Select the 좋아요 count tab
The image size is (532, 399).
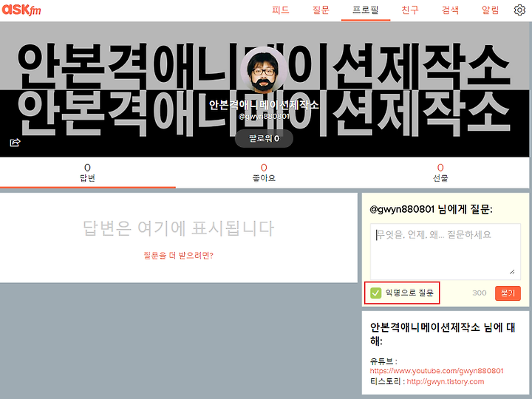264,173
